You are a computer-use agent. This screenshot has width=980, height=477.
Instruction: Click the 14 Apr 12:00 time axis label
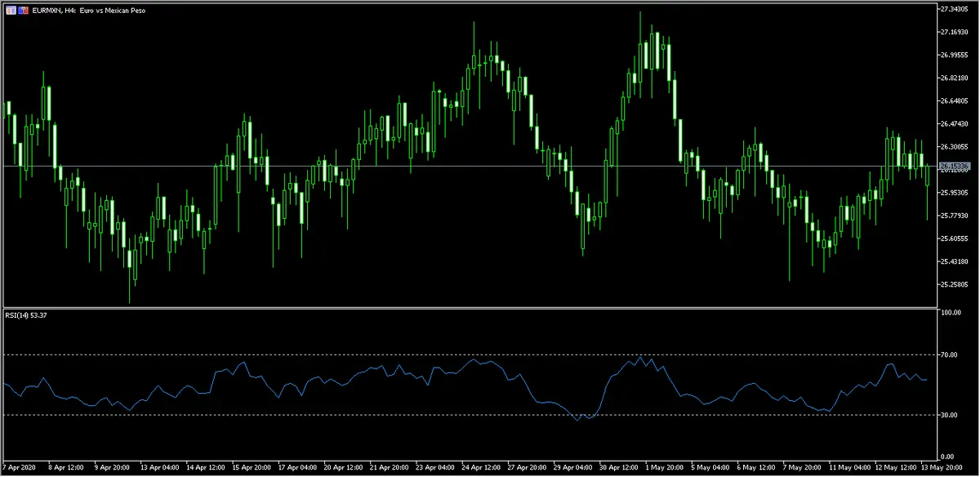tap(206, 470)
